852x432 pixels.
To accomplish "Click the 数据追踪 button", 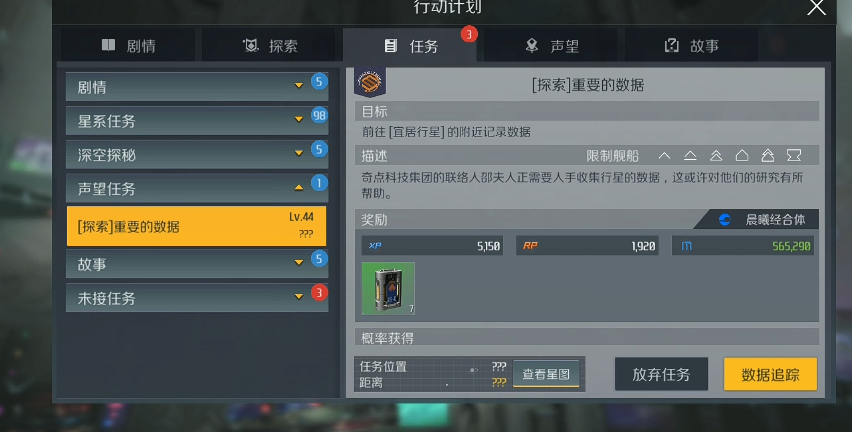I will pyautogui.click(x=770, y=374).
